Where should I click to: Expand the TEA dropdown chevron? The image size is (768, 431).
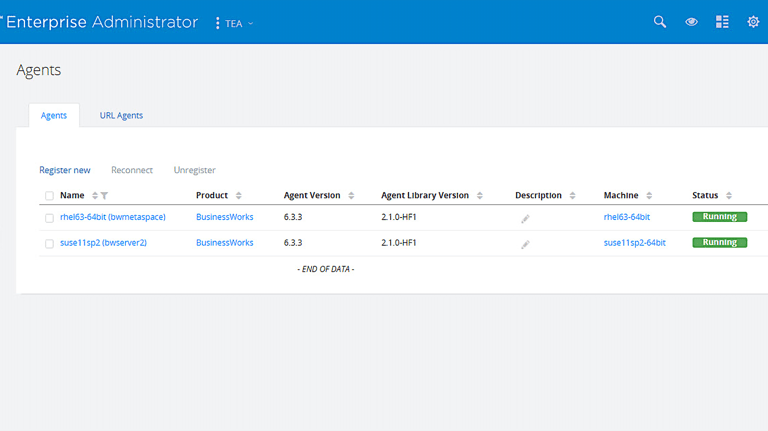point(250,23)
